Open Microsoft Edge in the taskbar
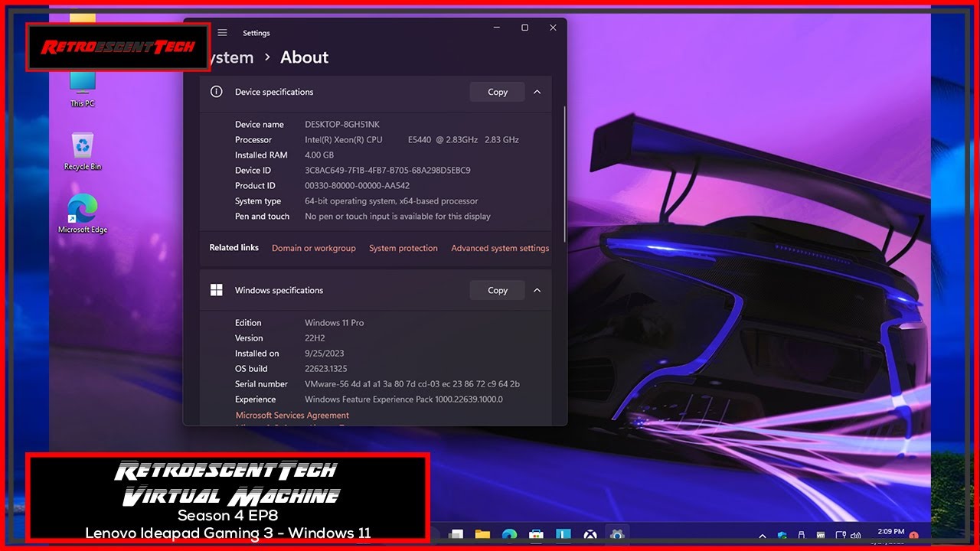Image resolution: width=980 pixels, height=551 pixels. (x=509, y=535)
